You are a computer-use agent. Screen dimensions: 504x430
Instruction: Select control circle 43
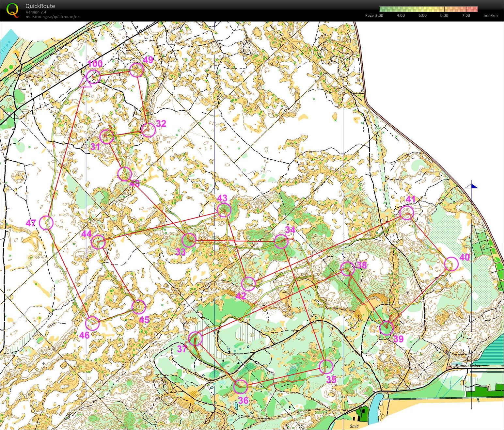[x=224, y=210]
